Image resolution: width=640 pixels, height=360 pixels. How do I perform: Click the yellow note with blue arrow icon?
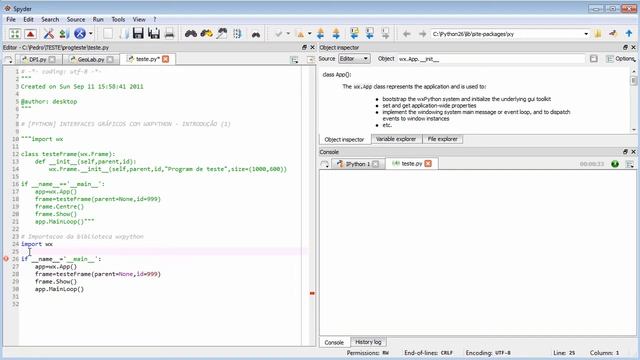[x=354, y=33]
